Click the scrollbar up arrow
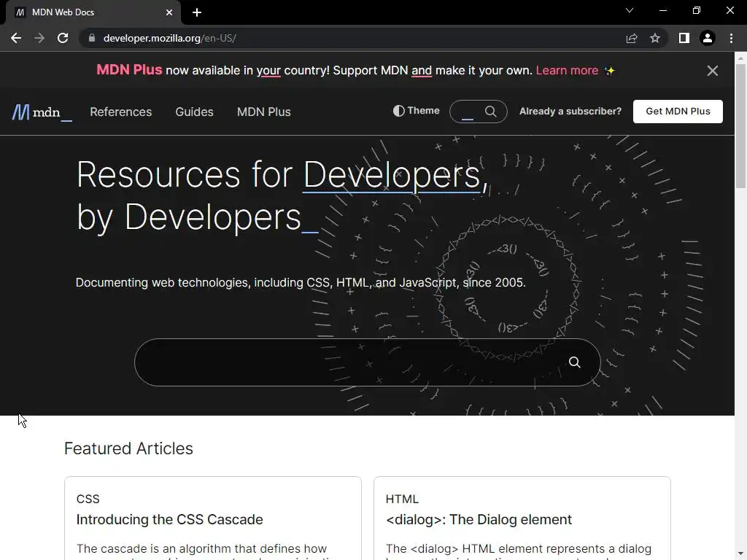 (740, 58)
